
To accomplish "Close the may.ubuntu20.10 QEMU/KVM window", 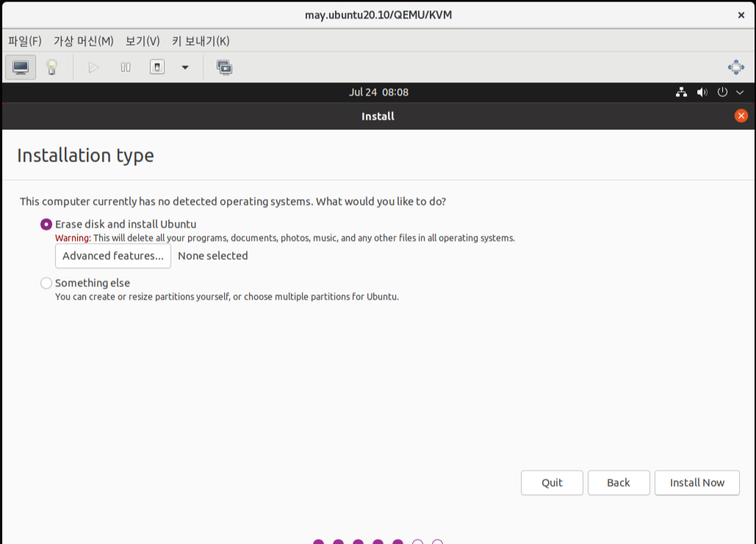I will tap(741, 15).
